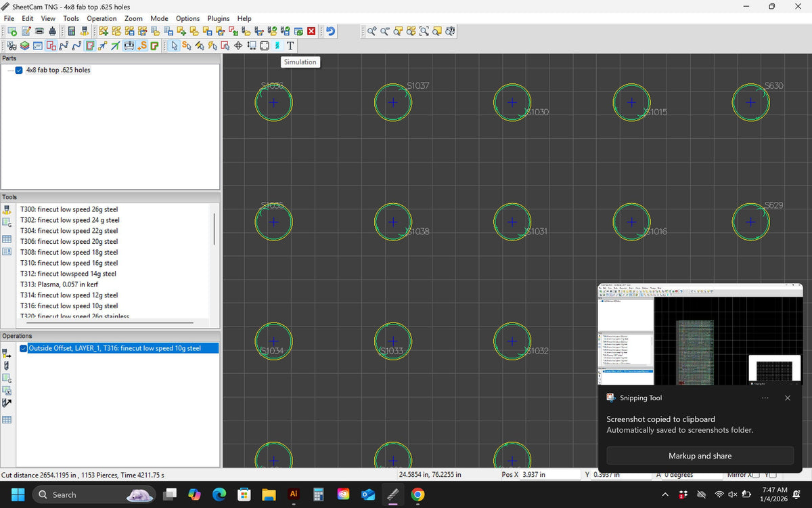Click the export arrow icon in Operations panel
The width and height of the screenshot is (812, 508).
pos(7,403)
